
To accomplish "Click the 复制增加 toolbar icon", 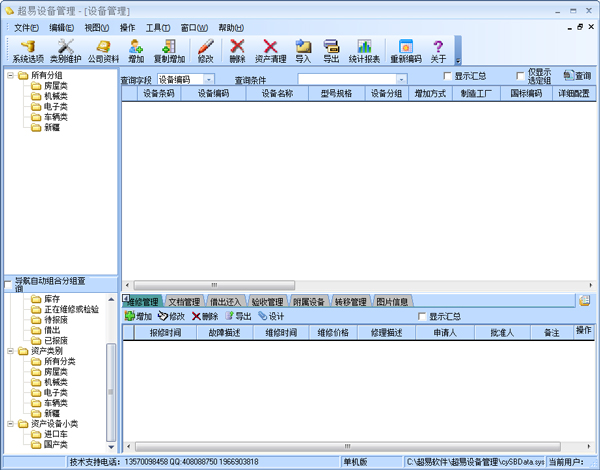I will point(169,51).
